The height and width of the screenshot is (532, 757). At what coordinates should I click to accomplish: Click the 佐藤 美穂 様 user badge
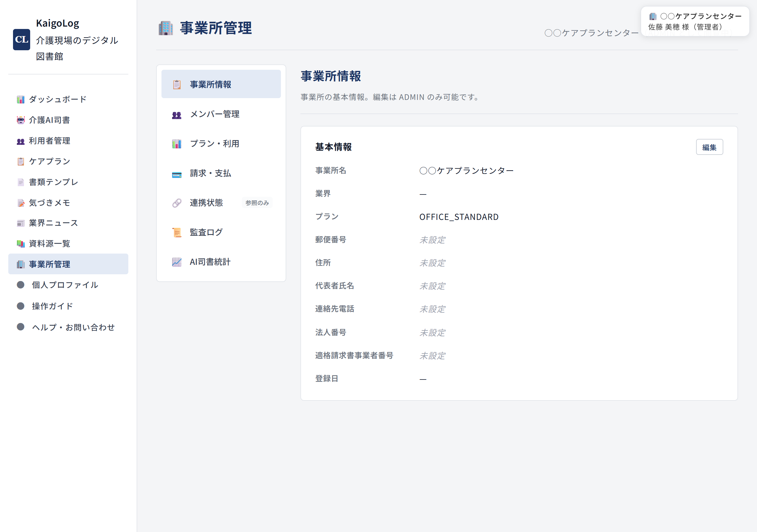695,21
